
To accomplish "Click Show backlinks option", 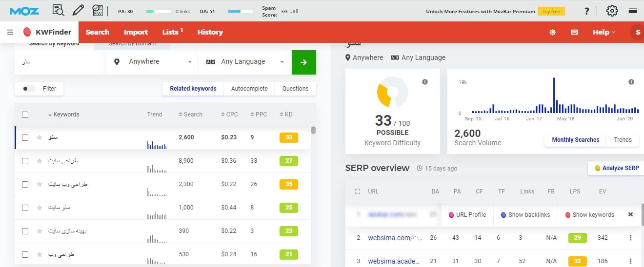I will point(525,215).
